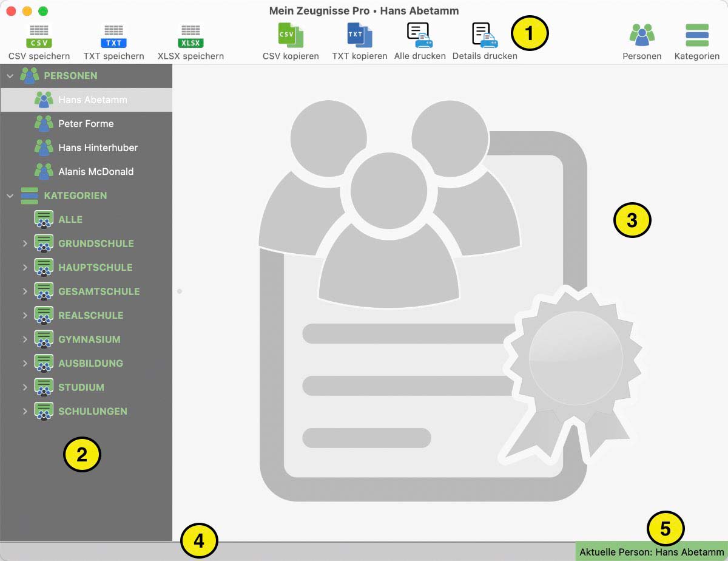This screenshot has height=561, width=728.
Task: Expand the GRUNDSCHULE category
Action: tap(25, 243)
